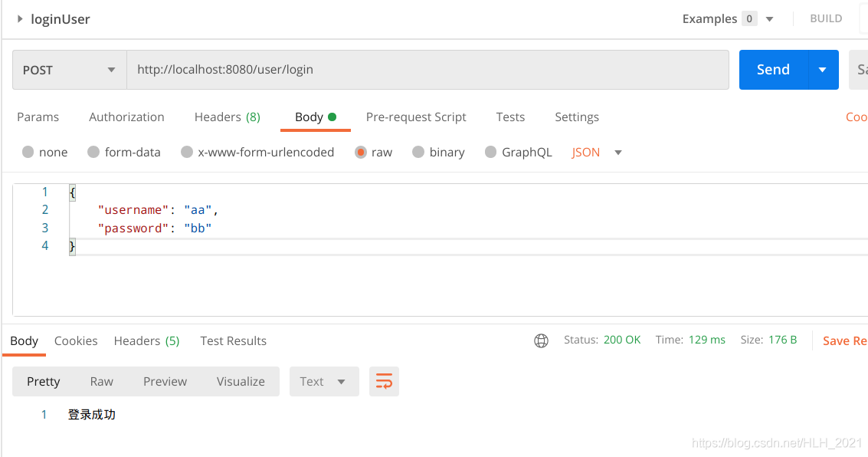Select the none body type radio

pos(28,152)
